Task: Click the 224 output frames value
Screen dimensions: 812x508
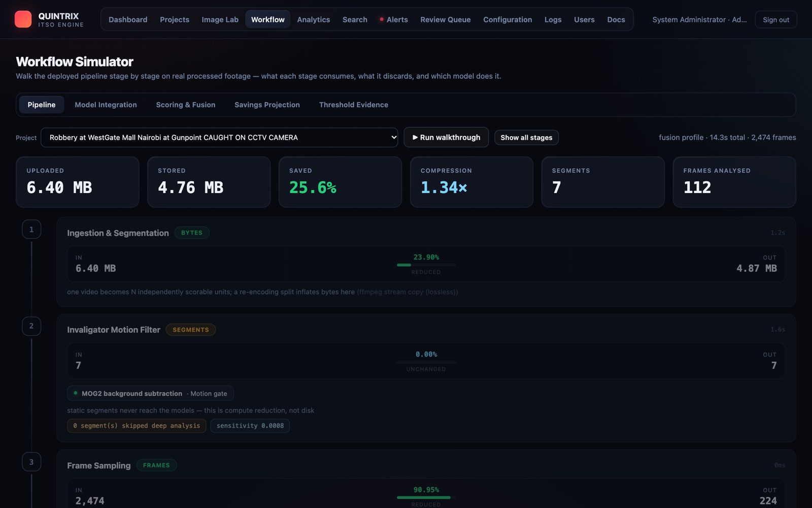Action: click(768, 501)
